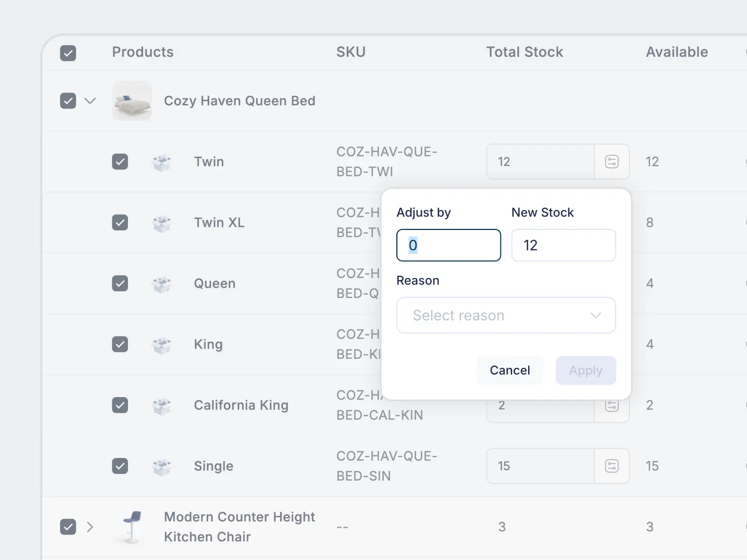Open stock adjust icon in Single row
The width and height of the screenshot is (747, 560).
[x=612, y=466]
